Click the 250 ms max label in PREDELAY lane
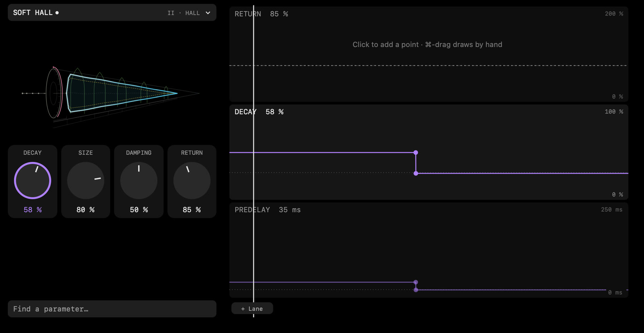 click(612, 209)
